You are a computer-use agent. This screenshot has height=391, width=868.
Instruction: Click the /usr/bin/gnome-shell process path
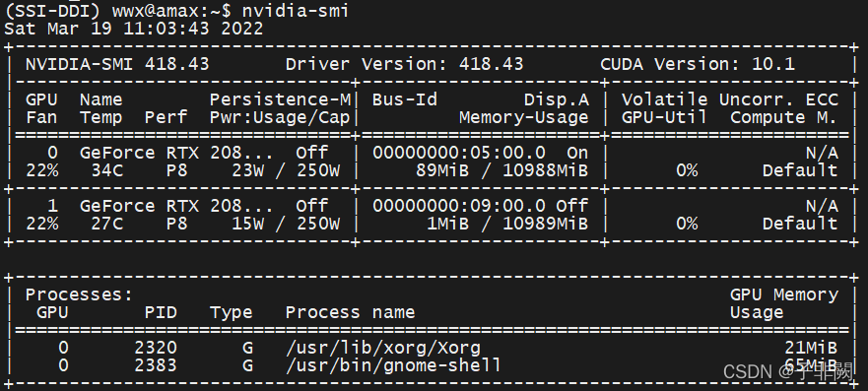[393, 365]
